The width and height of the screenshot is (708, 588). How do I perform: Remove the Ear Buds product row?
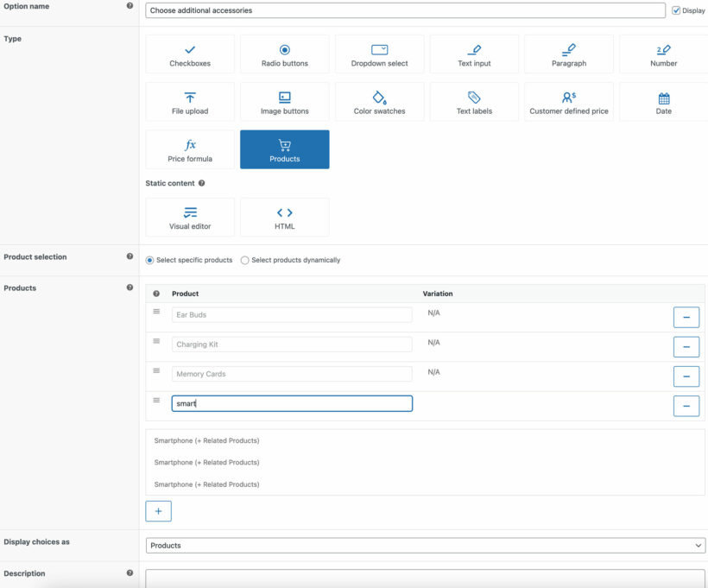pos(686,317)
